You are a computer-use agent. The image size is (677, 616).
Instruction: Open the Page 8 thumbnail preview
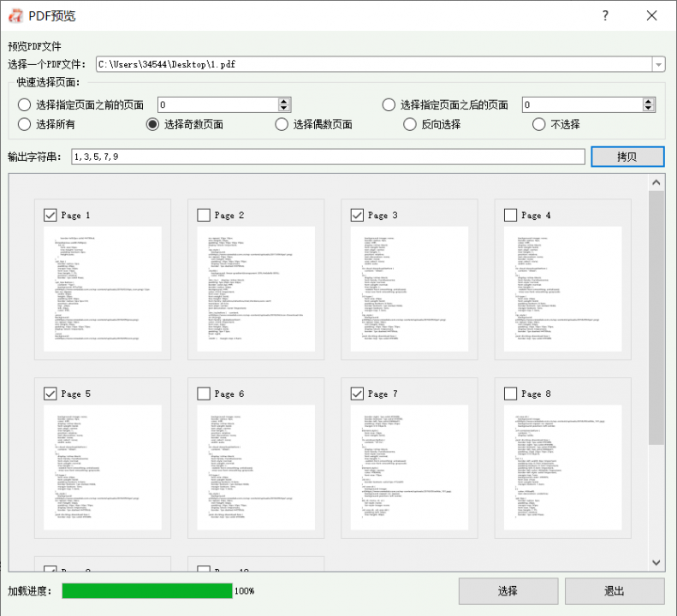tap(563, 467)
